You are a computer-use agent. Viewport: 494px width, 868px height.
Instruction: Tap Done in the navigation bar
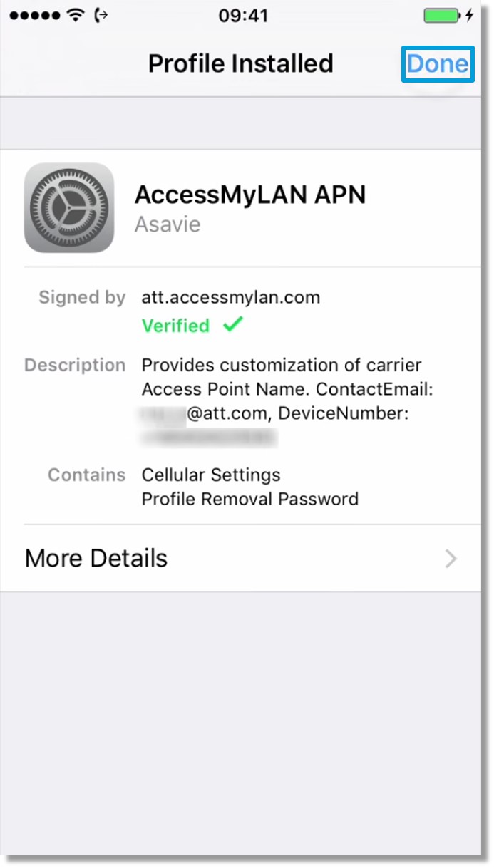pos(438,64)
